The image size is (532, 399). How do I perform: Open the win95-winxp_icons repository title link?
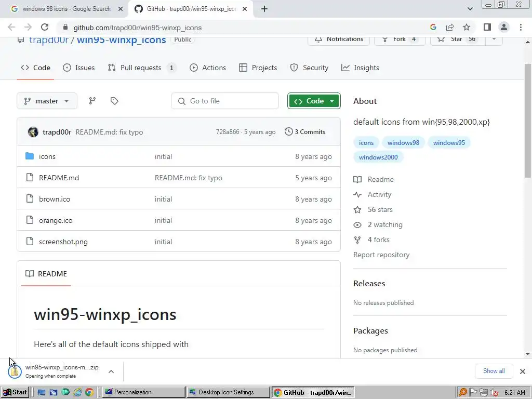pos(121,39)
